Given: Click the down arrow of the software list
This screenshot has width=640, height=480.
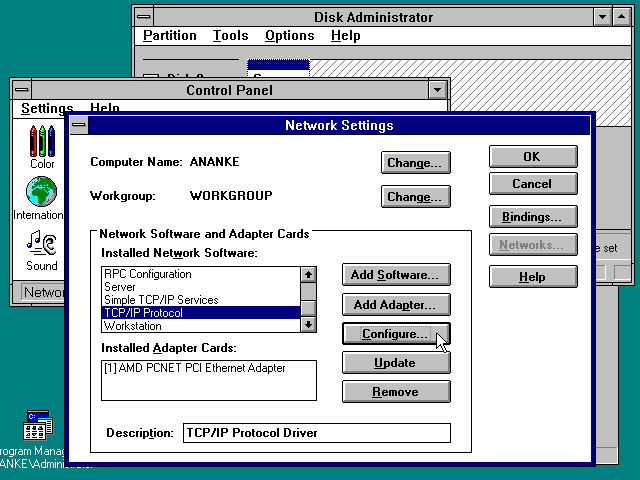Looking at the screenshot, I should tap(308, 324).
